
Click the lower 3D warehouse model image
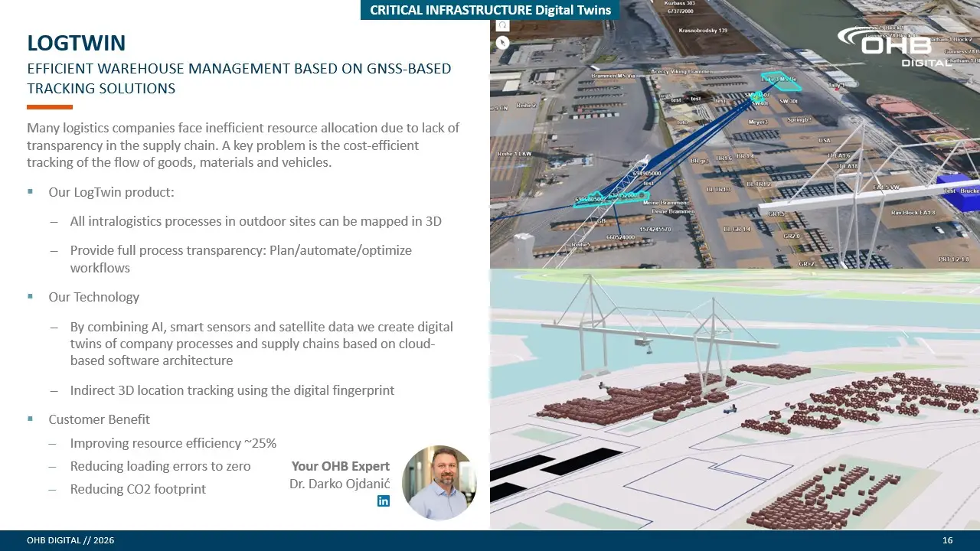[735, 399]
